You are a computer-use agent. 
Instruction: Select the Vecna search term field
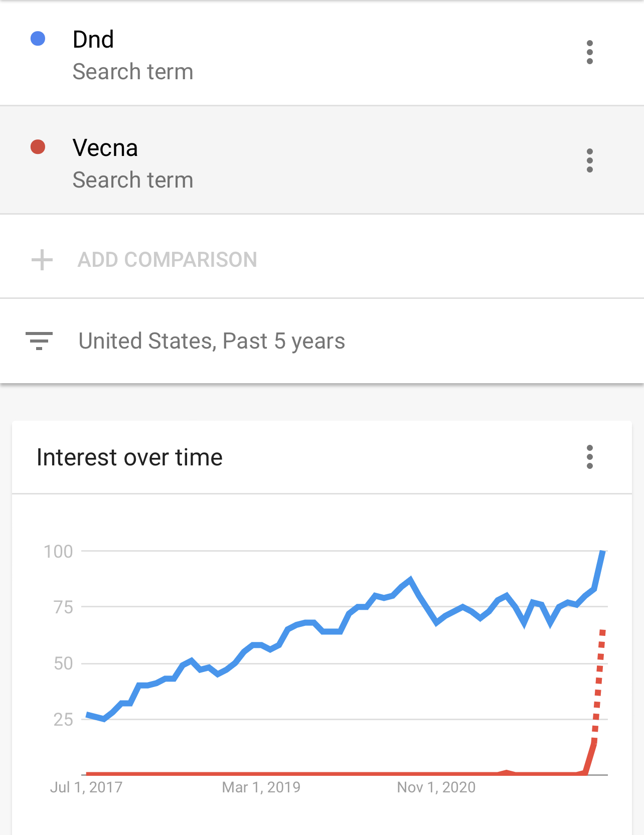[x=322, y=160]
